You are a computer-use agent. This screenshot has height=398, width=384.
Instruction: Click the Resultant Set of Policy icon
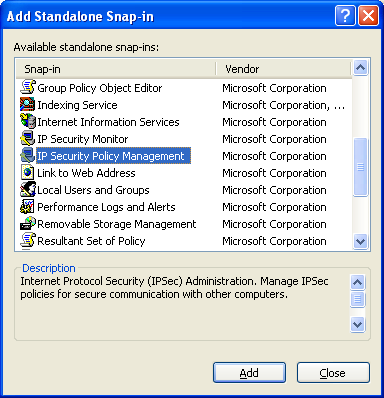(27, 241)
